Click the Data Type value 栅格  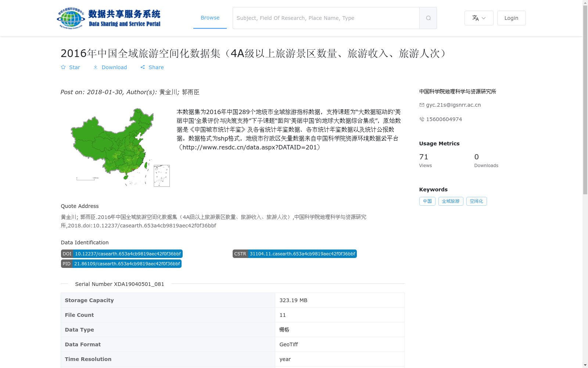284,330
